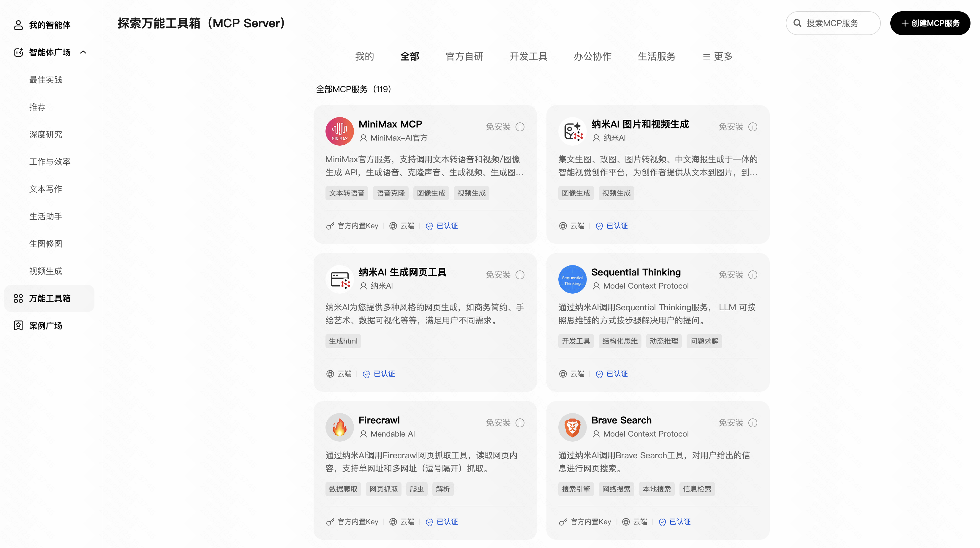Viewport: 980px width, 548px height.
Task: Click the 网络搜索 tag
Action: pos(616,489)
